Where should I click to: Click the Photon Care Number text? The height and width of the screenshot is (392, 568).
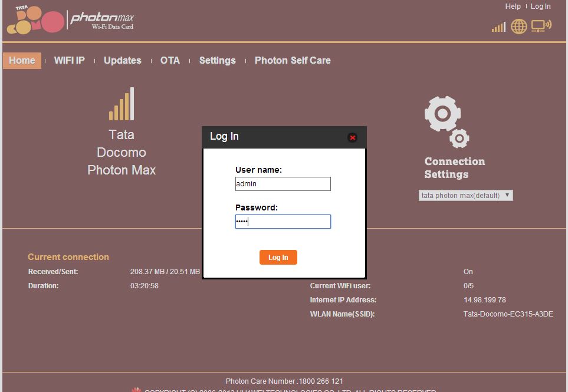pyautogui.click(x=284, y=381)
